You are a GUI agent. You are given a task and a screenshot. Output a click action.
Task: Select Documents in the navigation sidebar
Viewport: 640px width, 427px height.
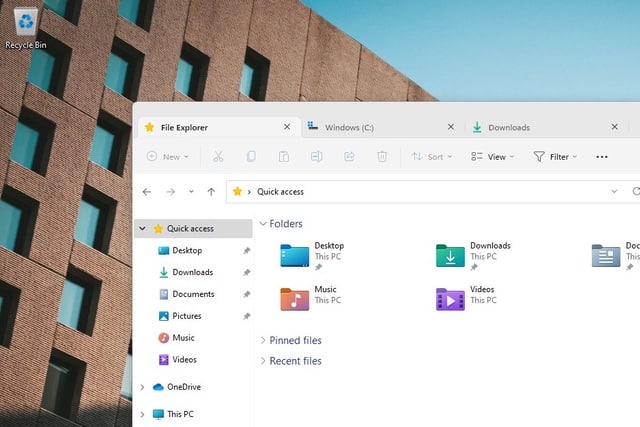coord(193,294)
